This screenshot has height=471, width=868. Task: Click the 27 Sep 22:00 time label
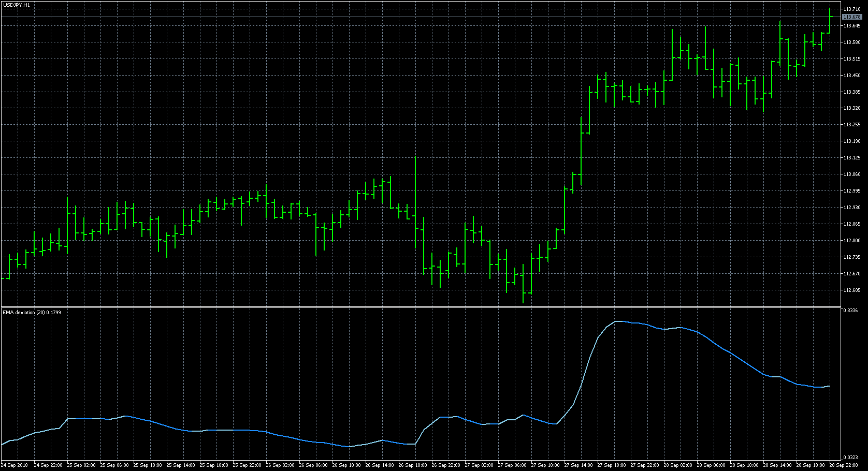[645, 465]
